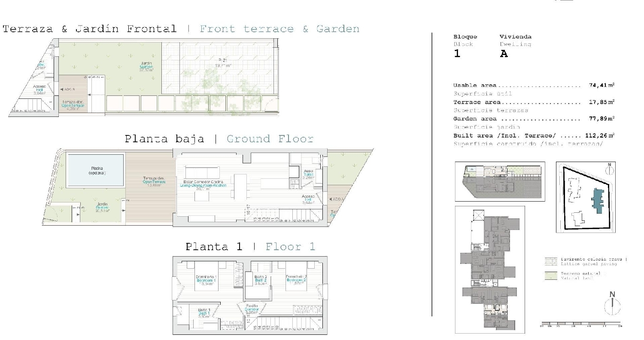Click the small 'Open Terrace' label on front terrace plan

pyautogui.click(x=73, y=105)
